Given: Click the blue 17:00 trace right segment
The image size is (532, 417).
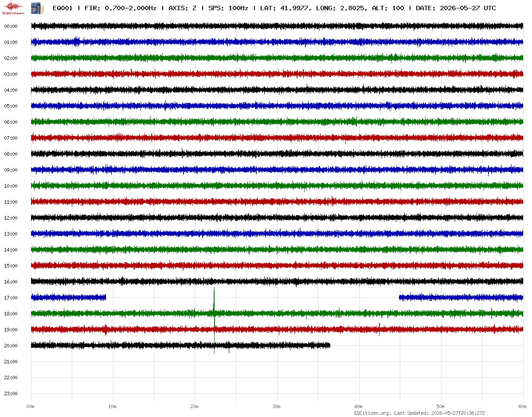Looking at the screenshot, I should (461, 297).
